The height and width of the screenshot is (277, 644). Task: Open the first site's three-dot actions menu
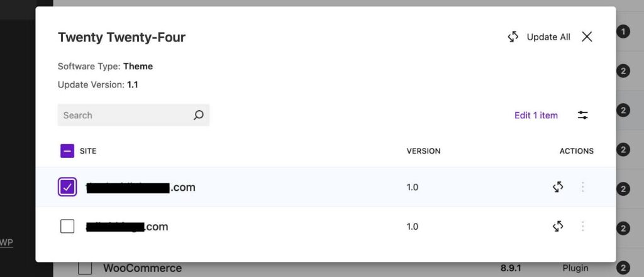583,187
